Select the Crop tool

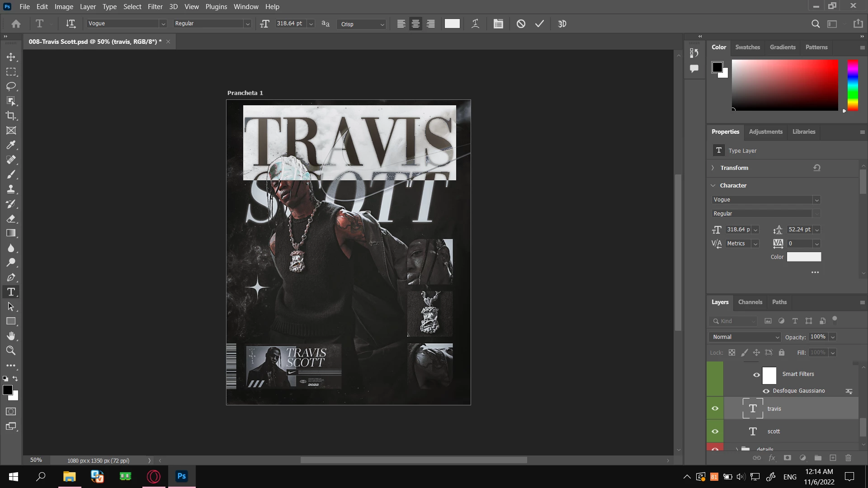pos(11,116)
